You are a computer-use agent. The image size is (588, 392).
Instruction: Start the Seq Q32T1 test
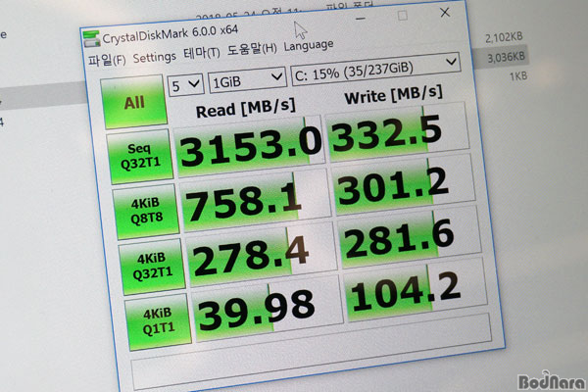click(x=139, y=156)
